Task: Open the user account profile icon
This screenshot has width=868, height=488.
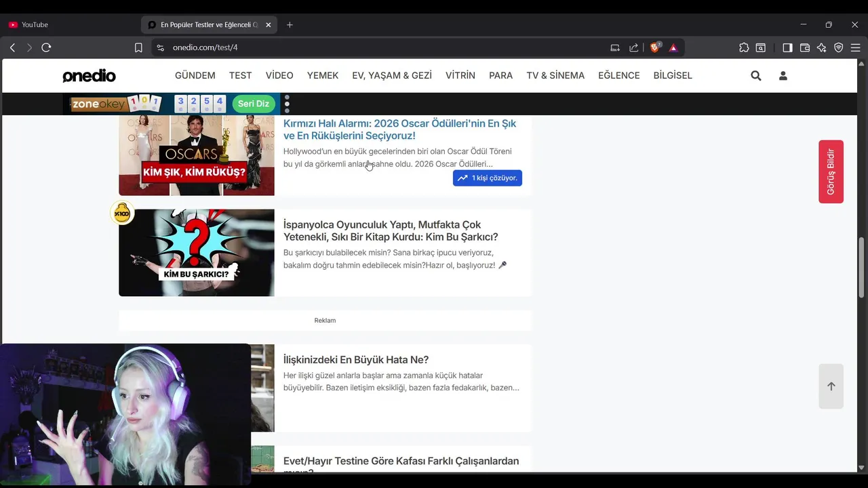Action: pyautogui.click(x=783, y=76)
